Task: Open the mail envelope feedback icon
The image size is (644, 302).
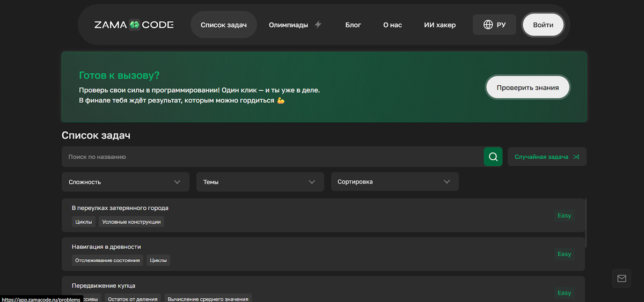Action: pos(621,278)
